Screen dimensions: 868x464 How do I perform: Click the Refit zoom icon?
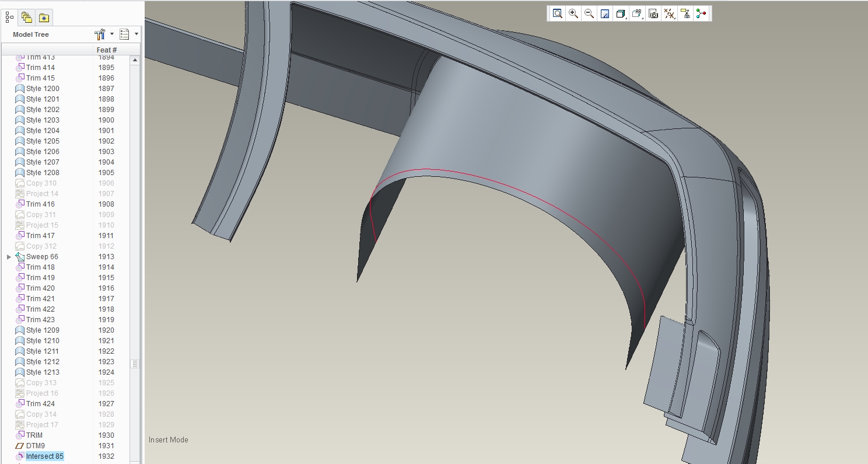[558, 13]
